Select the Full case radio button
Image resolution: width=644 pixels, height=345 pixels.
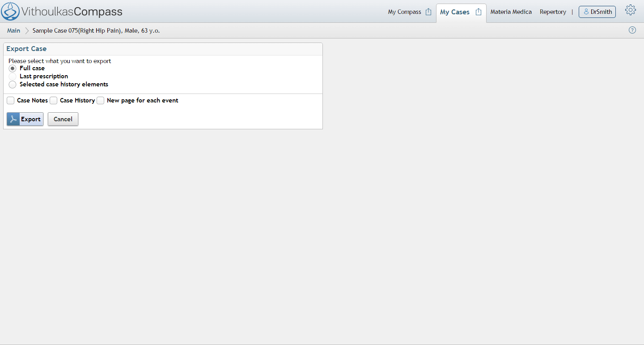(13, 68)
